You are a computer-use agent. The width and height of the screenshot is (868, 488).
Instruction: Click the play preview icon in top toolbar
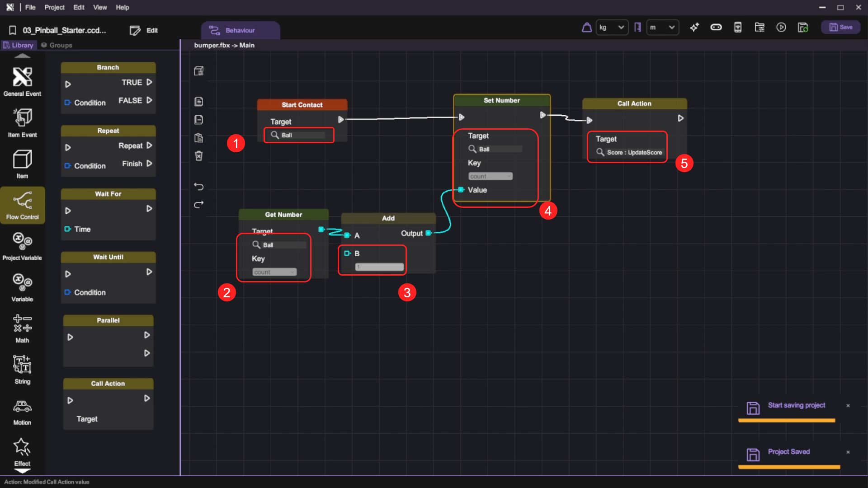pyautogui.click(x=781, y=28)
